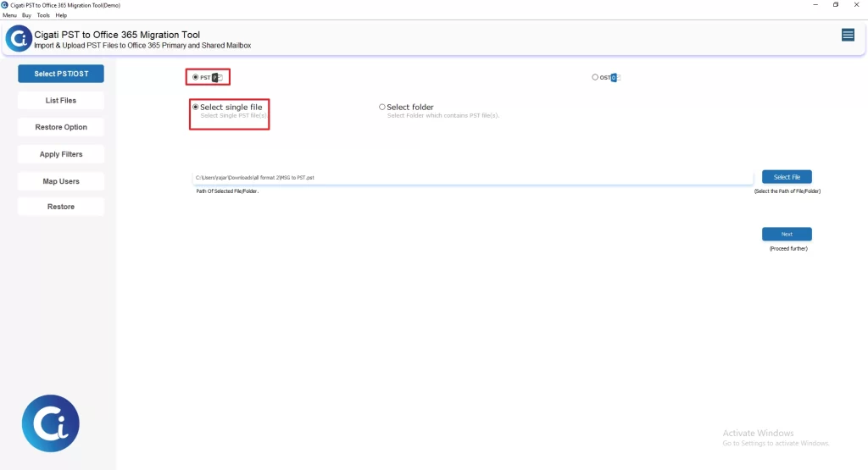Go to Select PST/OST step

point(61,74)
